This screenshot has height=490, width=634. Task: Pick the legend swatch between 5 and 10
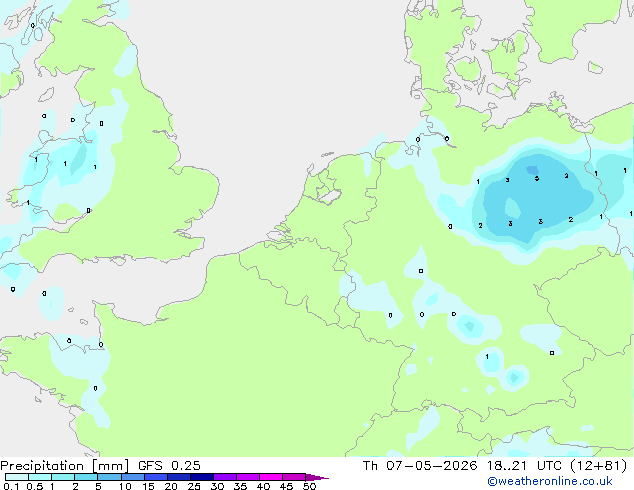[x=109, y=477]
